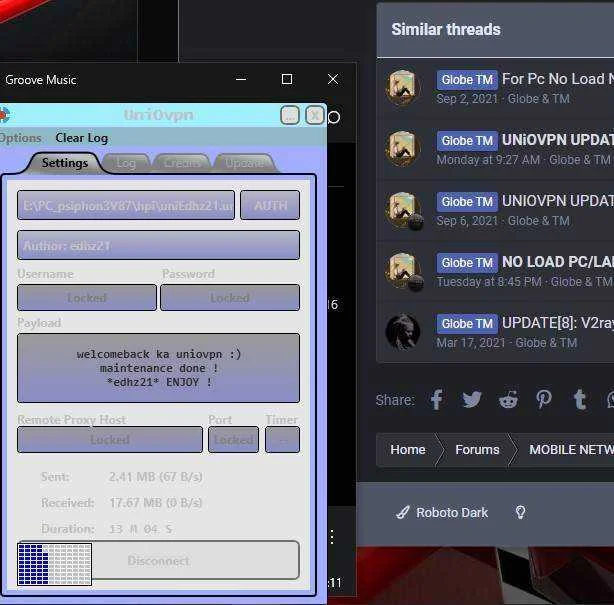Click the Payload message box
Image resolution: width=614 pixels, height=605 pixels.
pyautogui.click(x=159, y=368)
